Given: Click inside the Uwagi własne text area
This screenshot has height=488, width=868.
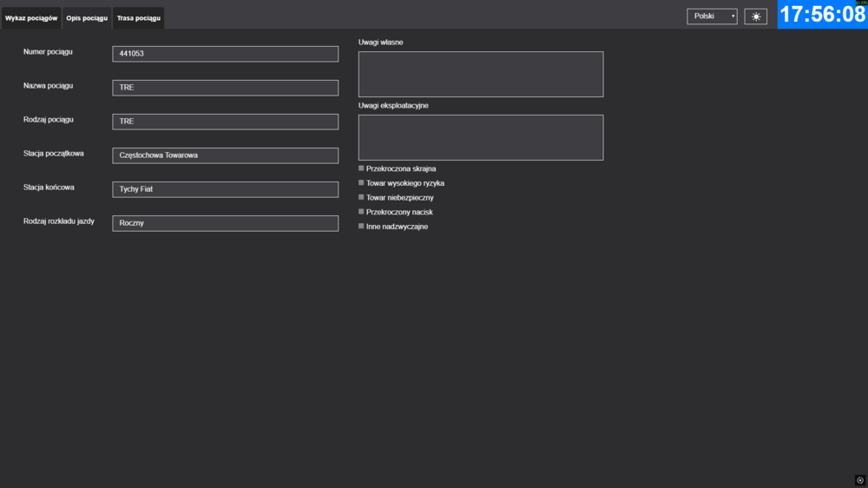Looking at the screenshot, I should (480, 74).
